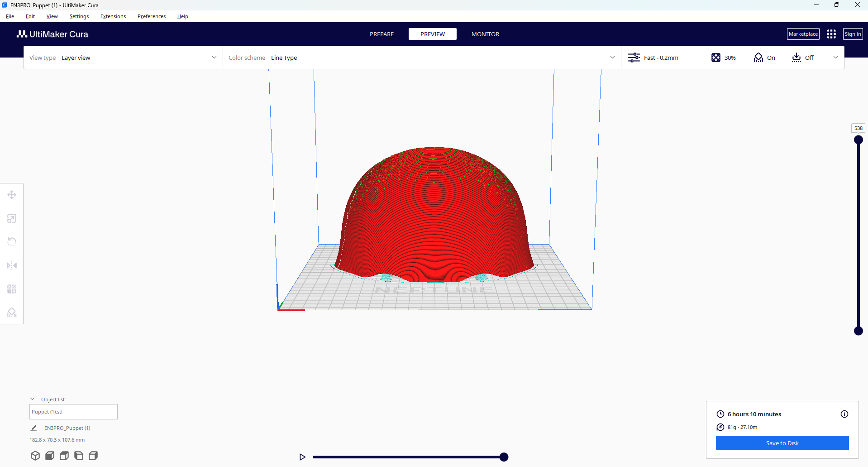Screen dimensions: 868x467
Task: Click the top layer slider handle
Action: [x=858, y=140]
